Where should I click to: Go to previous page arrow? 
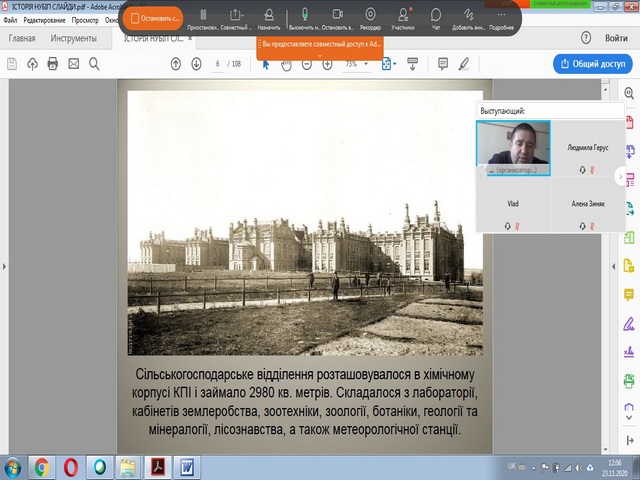pos(176,64)
